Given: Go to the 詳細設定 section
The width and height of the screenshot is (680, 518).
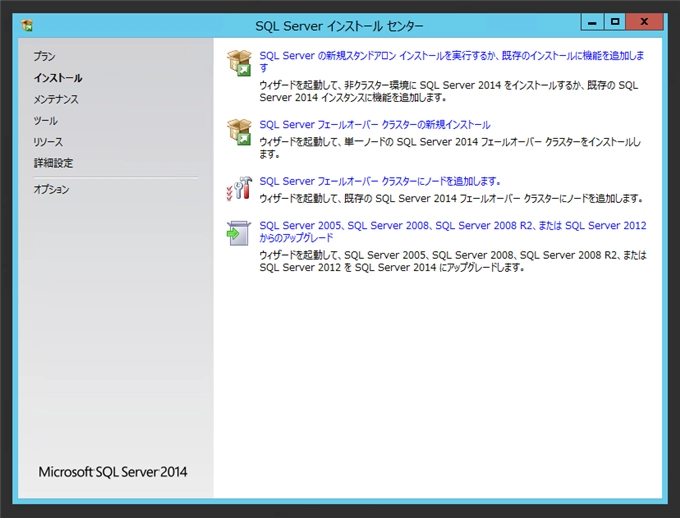Looking at the screenshot, I should click(x=53, y=163).
